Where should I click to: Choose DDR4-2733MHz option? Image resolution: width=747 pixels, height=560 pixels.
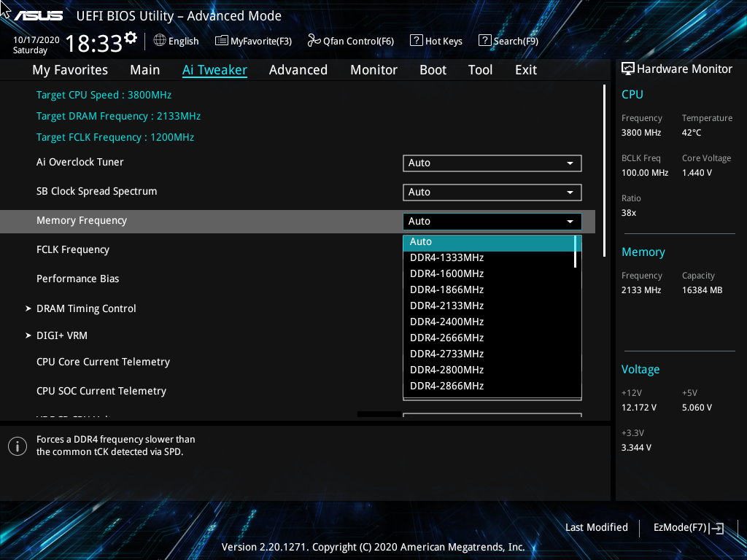click(x=489, y=354)
